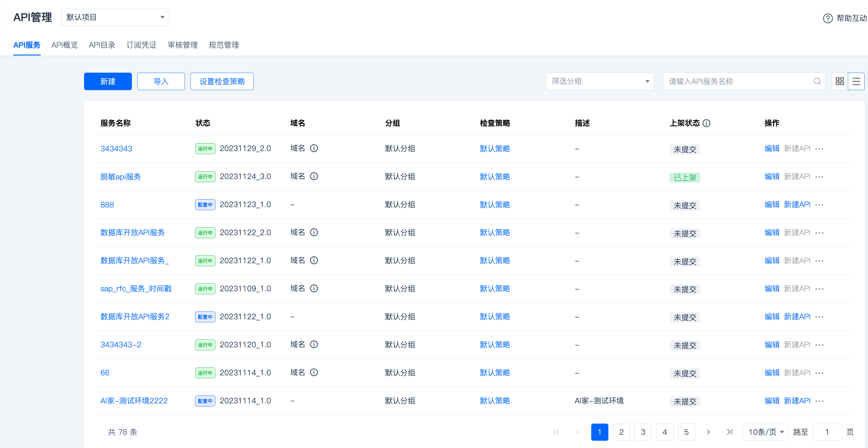Click the 配置中 badge in 888 row
The width and height of the screenshot is (868, 448).
pos(205,205)
